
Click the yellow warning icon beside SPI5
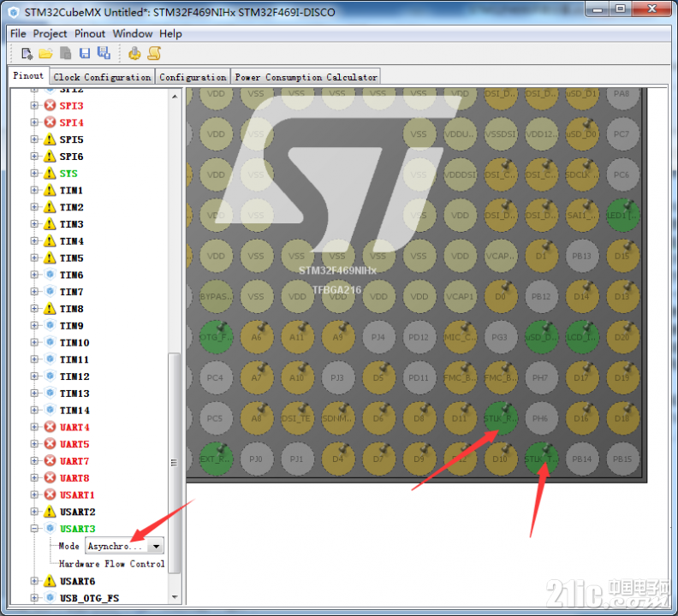click(x=50, y=139)
